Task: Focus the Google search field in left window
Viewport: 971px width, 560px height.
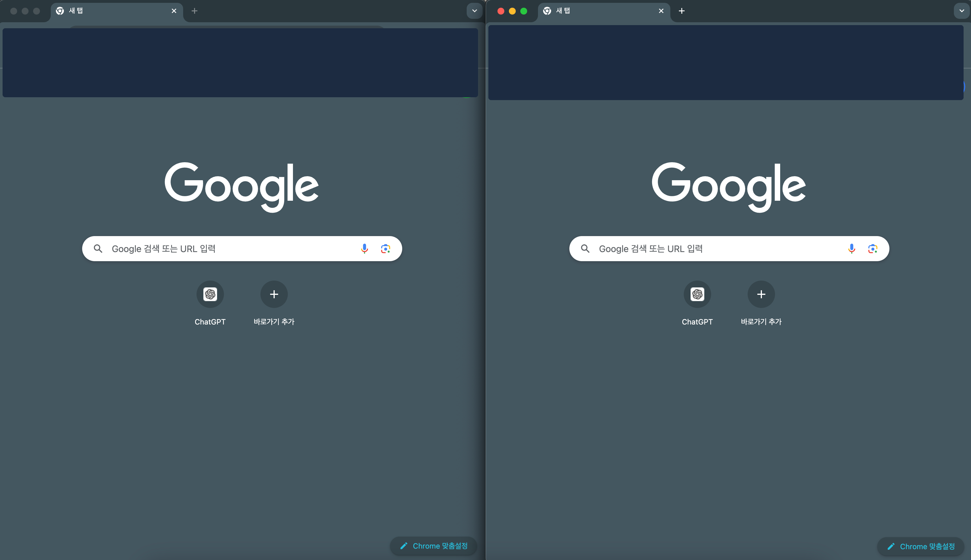Action: pyautogui.click(x=231, y=249)
